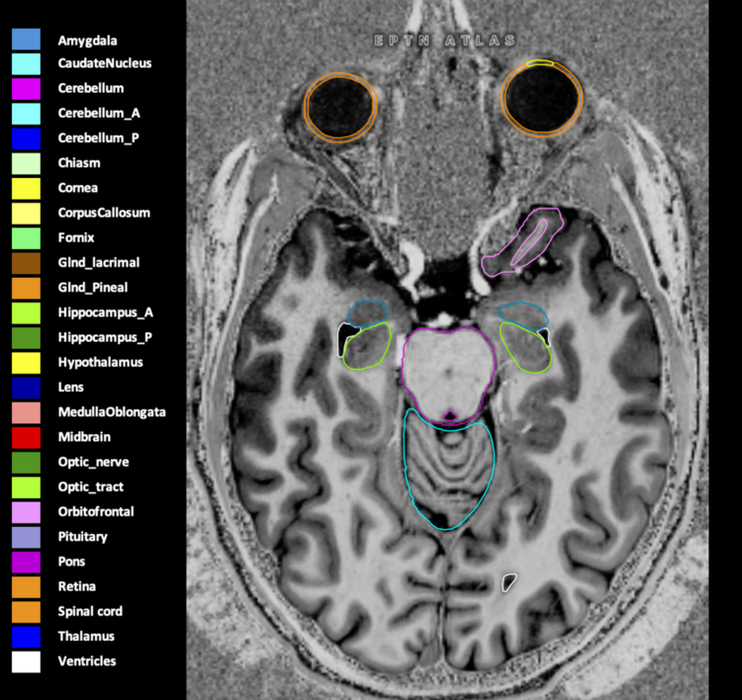Click the Cerebellum_A label text
742x700 pixels.
(99, 113)
